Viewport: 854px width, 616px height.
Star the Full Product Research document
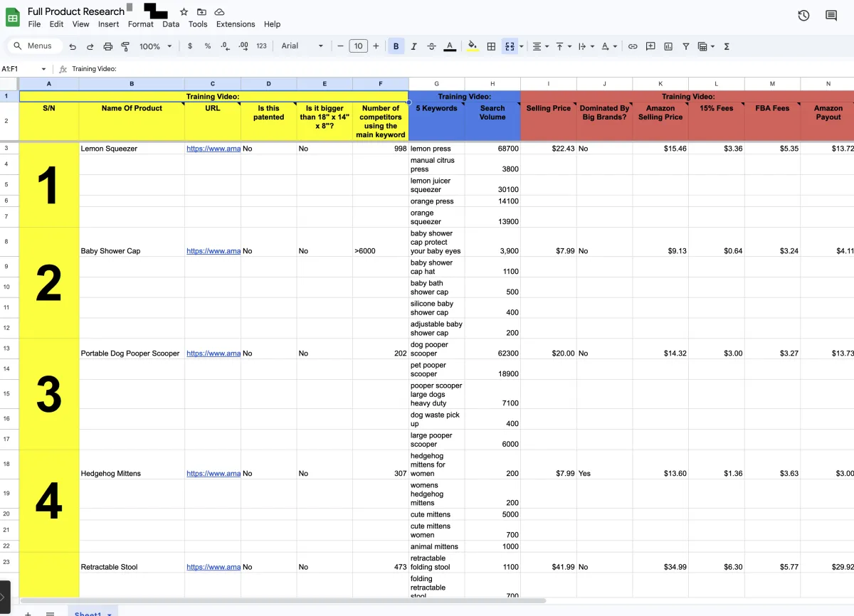(184, 12)
